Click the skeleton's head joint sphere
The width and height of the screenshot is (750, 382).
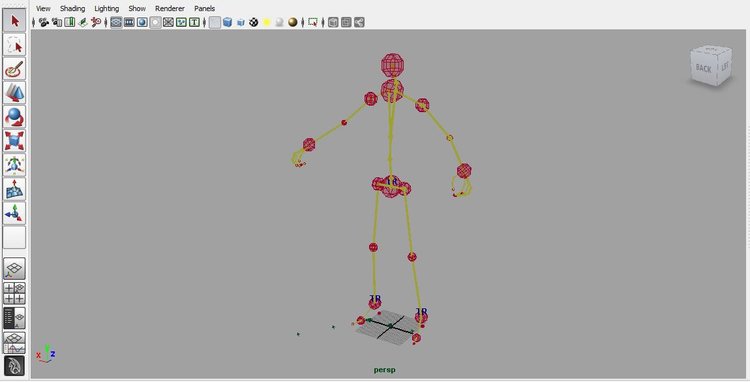393,65
